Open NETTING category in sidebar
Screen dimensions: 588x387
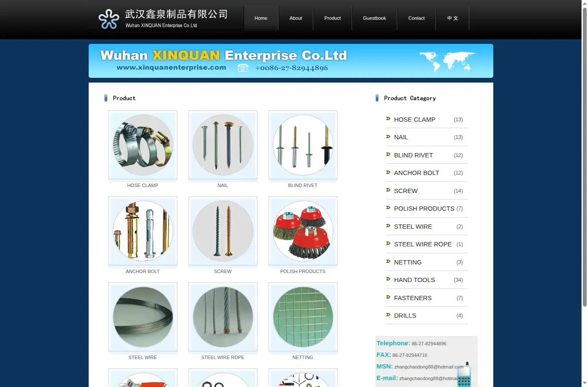[x=408, y=262]
